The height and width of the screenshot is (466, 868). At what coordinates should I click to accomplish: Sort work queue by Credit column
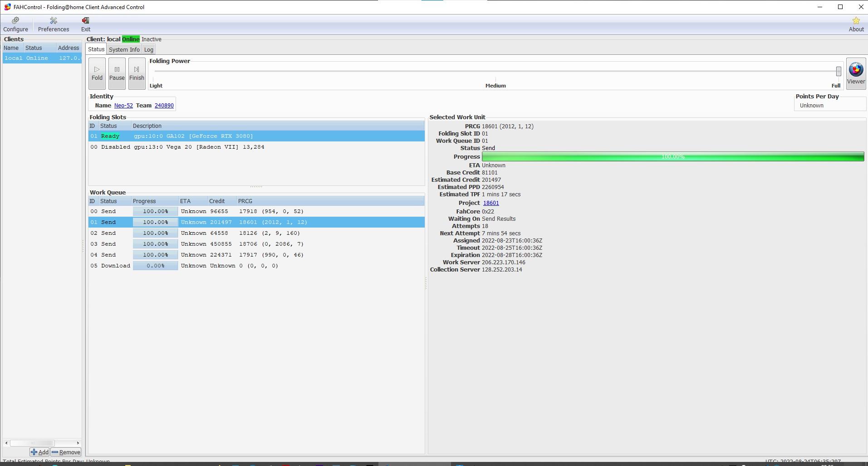222,201
